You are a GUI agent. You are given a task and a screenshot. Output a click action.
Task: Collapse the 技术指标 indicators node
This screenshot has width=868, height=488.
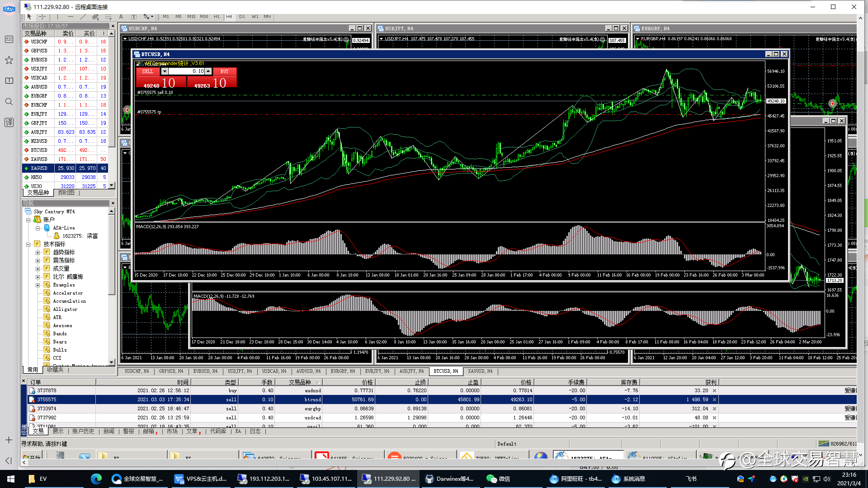[x=28, y=244]
